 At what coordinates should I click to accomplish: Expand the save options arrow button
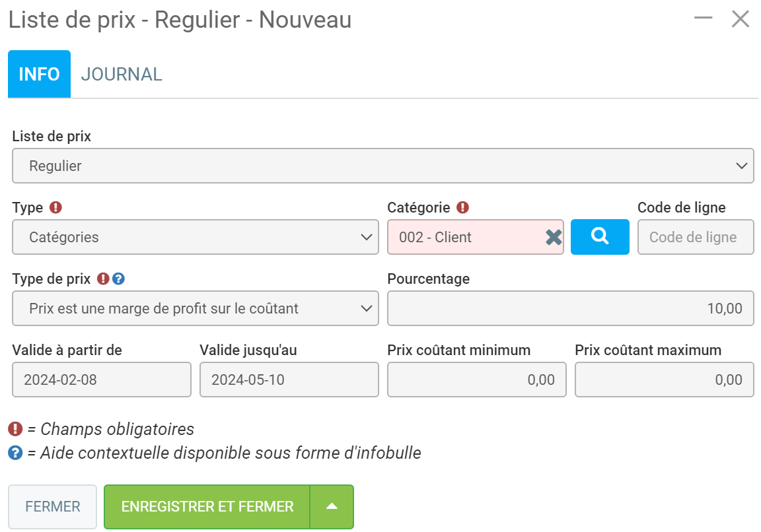click(x=332, y=507)
